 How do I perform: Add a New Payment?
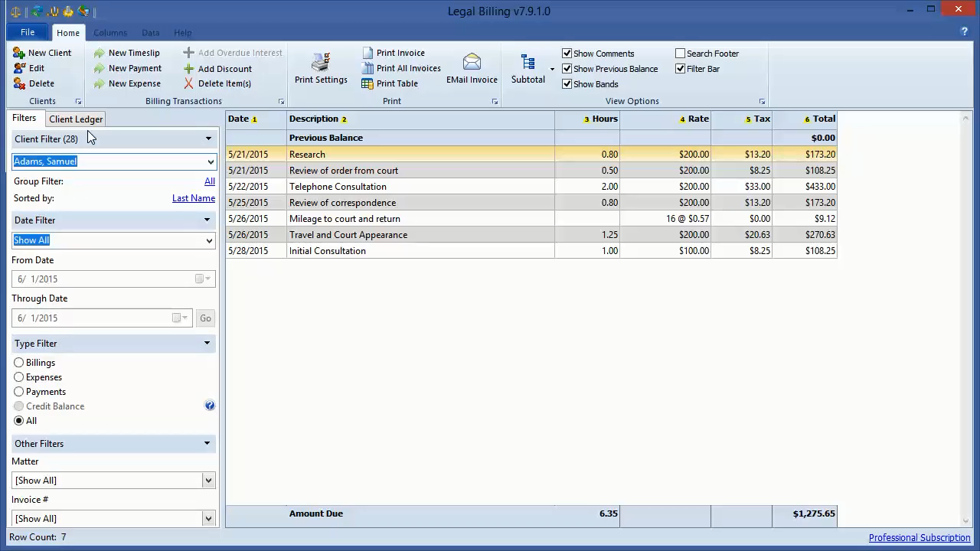[x=128, y=68]
